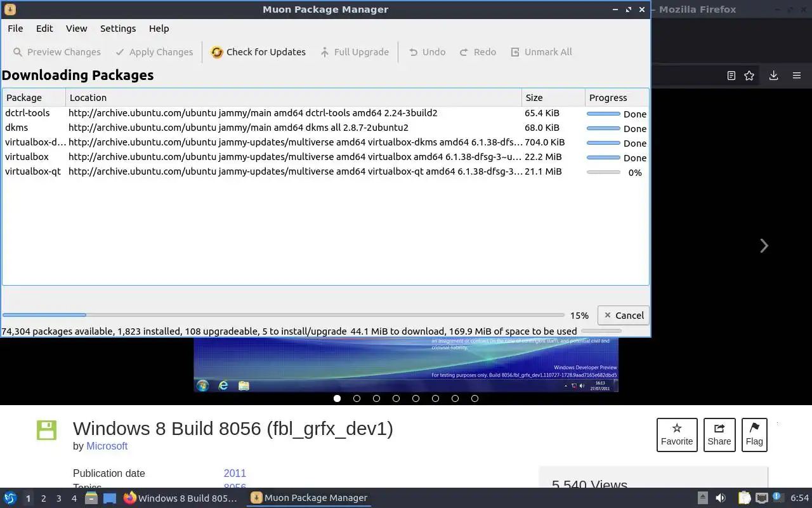This screenshot has width=812, height=508.
Task: Open the Lubuntu start menu
Action: click(x=10, y=498)
